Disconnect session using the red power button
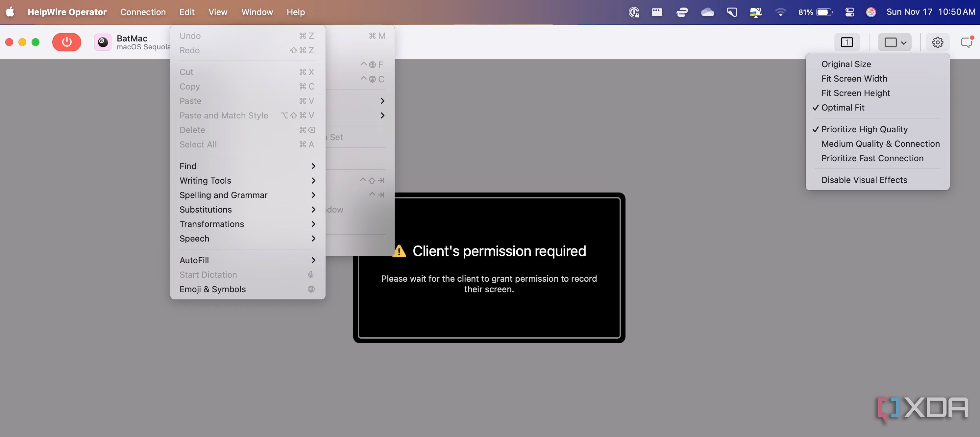 (66, 42)
